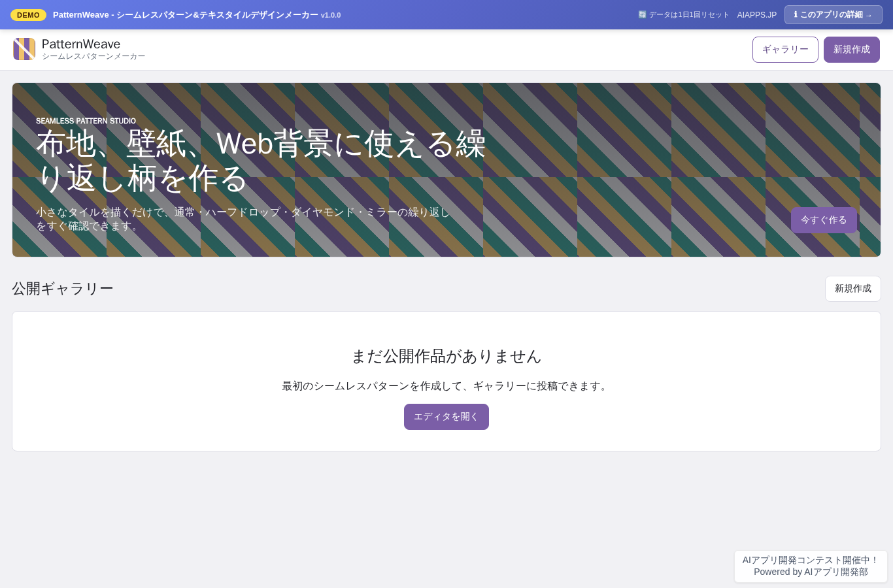This screenshot has height=588, width=893.
Task: Click the Powered by AIアプリ開発部 text
Action: (x=811, y=572)
